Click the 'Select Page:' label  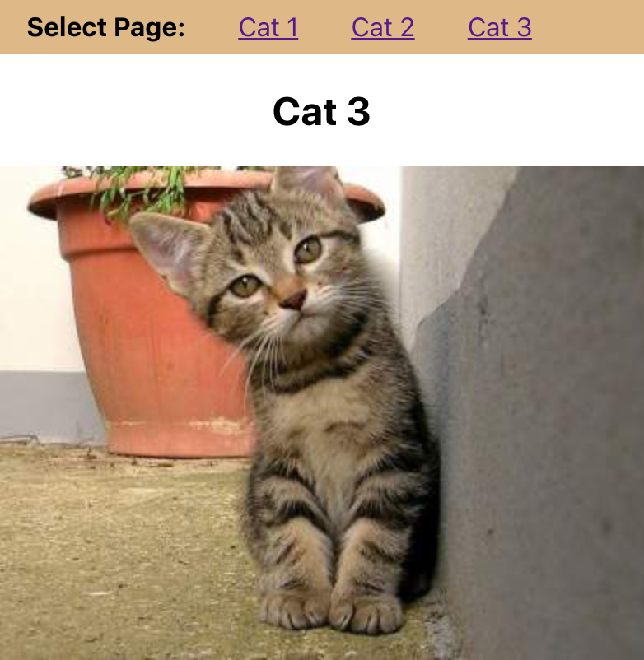click(105, 27)
